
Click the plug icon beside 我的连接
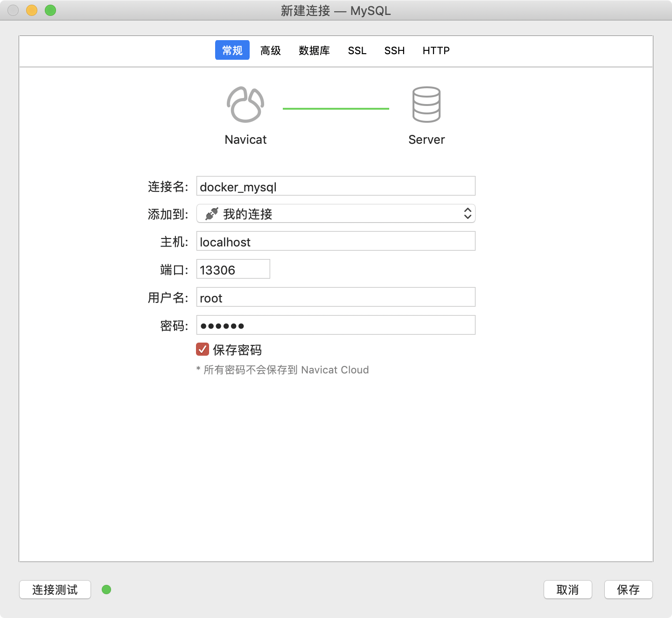click(x=211, y=214)
